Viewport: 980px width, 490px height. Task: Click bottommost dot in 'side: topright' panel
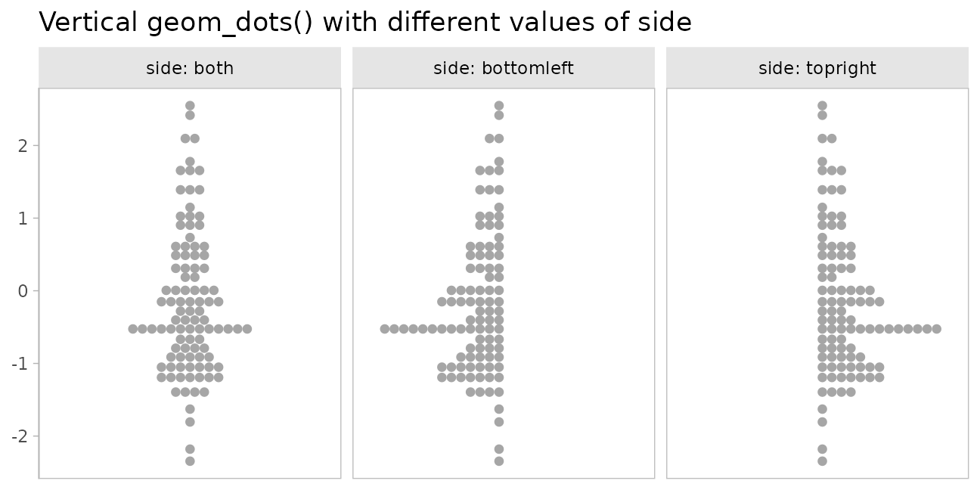click(822, 461)
